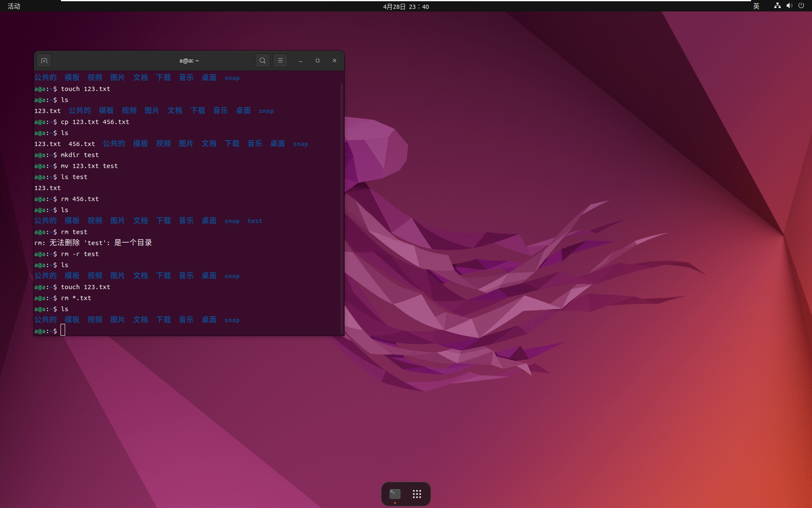Click the terminal title bar input field
Viewport: 812px width, 508px height.
coord(188,60)
